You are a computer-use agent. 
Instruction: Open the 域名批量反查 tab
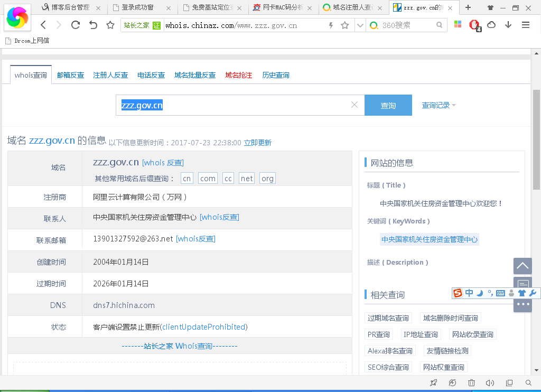[195, 75]
